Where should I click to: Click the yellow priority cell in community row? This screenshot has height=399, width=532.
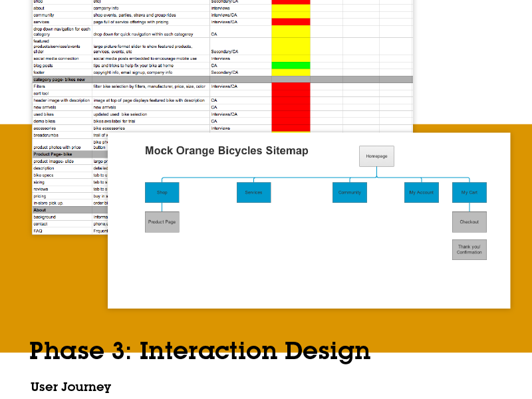pos(291,15)
